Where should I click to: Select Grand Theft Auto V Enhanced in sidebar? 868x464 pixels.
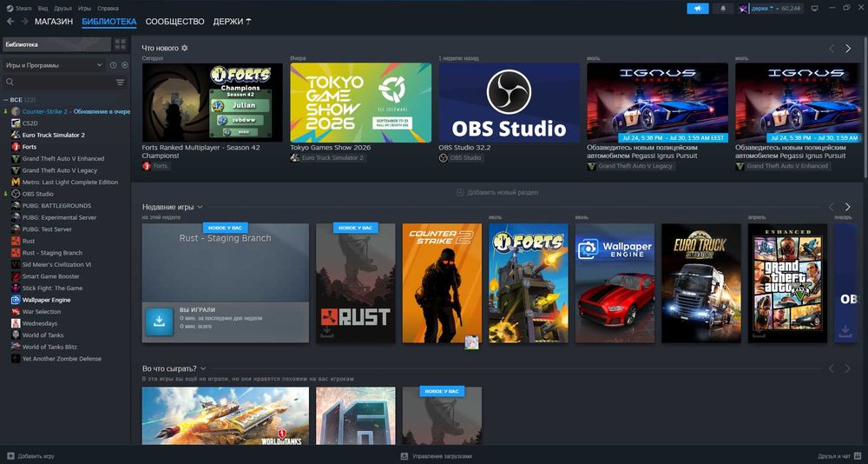pos(63,158)
